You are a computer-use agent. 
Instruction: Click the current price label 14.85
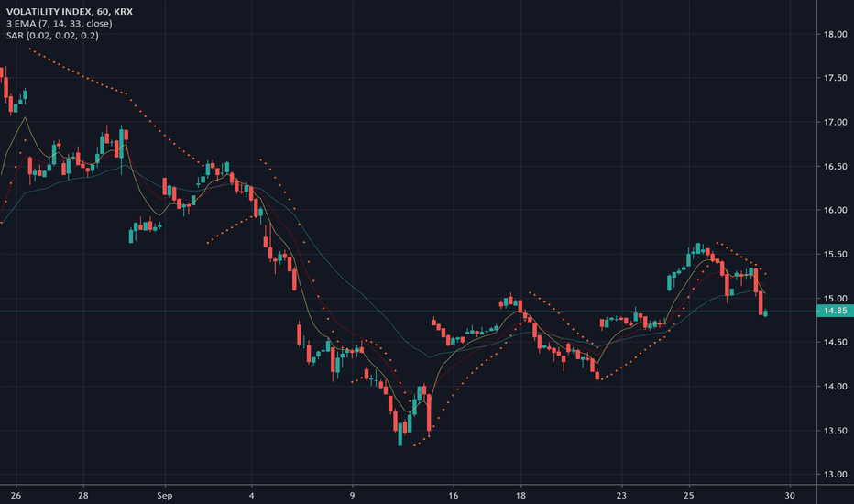835,311
